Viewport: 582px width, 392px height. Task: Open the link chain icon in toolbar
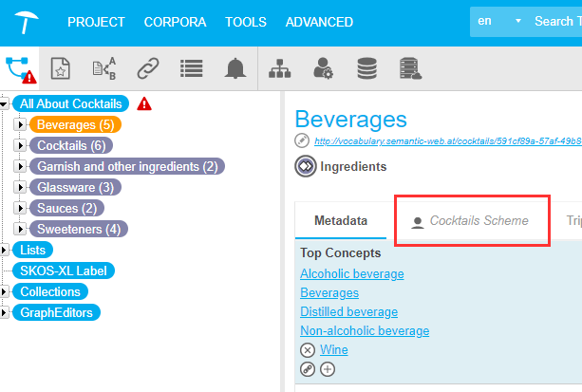(x=147, y=68)
